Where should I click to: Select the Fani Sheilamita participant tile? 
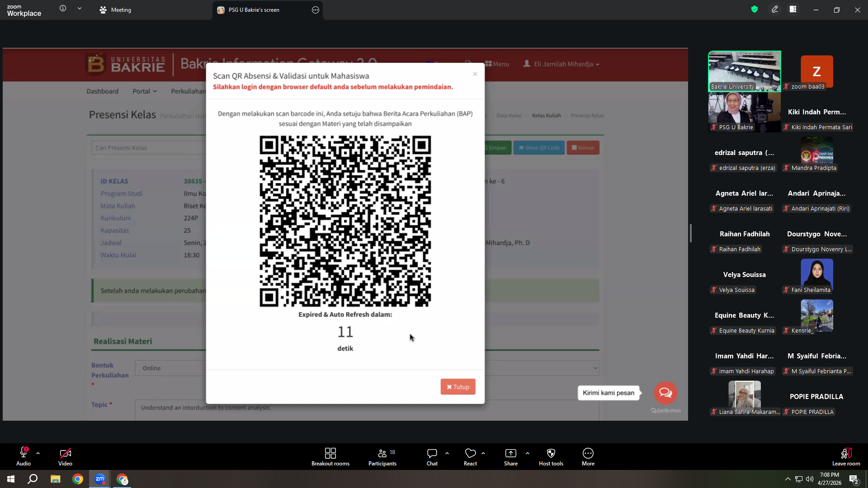817,275
